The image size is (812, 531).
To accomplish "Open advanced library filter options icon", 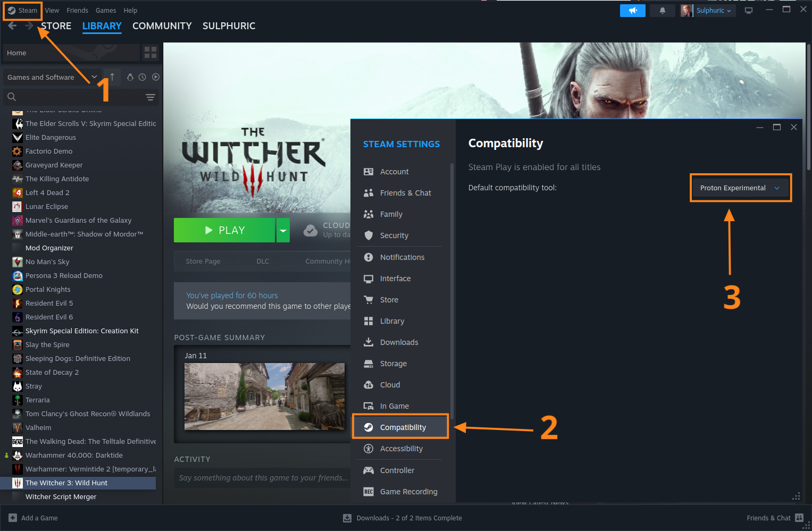I will 150,97.
